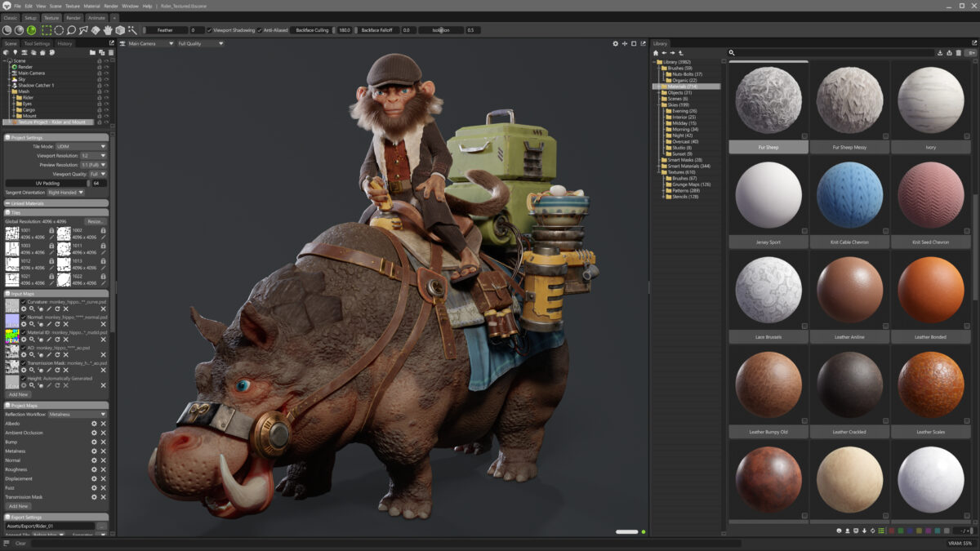The height and width of the screenshot is (551, 980).
Task: Click the Resize button in the Tiles section
Action: [x=96, y=220]
